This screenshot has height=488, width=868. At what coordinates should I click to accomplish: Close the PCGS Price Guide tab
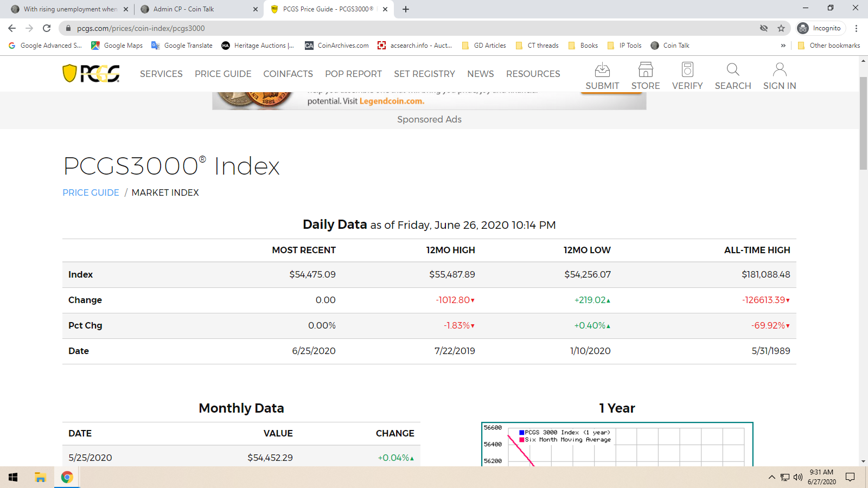[385, 9]
